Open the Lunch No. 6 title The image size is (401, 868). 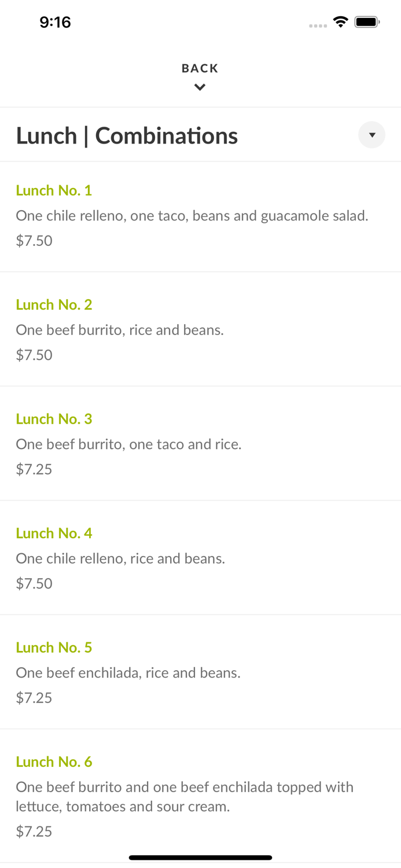54,762
